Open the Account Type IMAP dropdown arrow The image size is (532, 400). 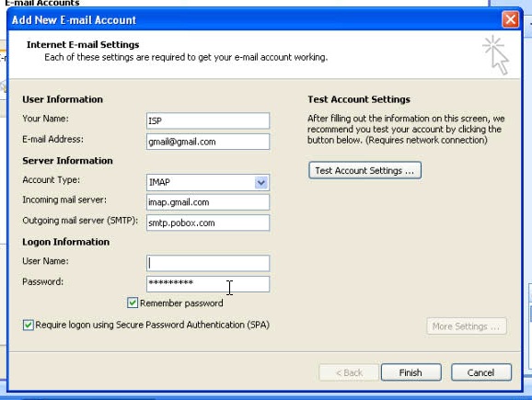coord(260,183)
